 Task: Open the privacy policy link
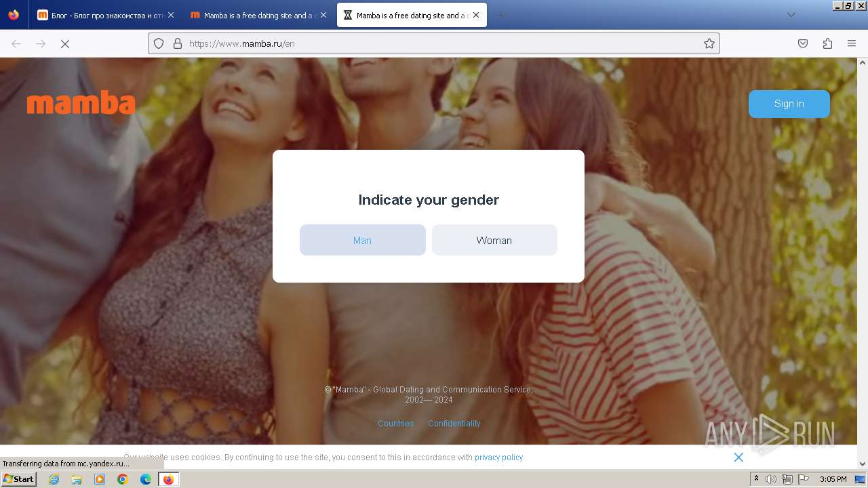coord(499,457)
